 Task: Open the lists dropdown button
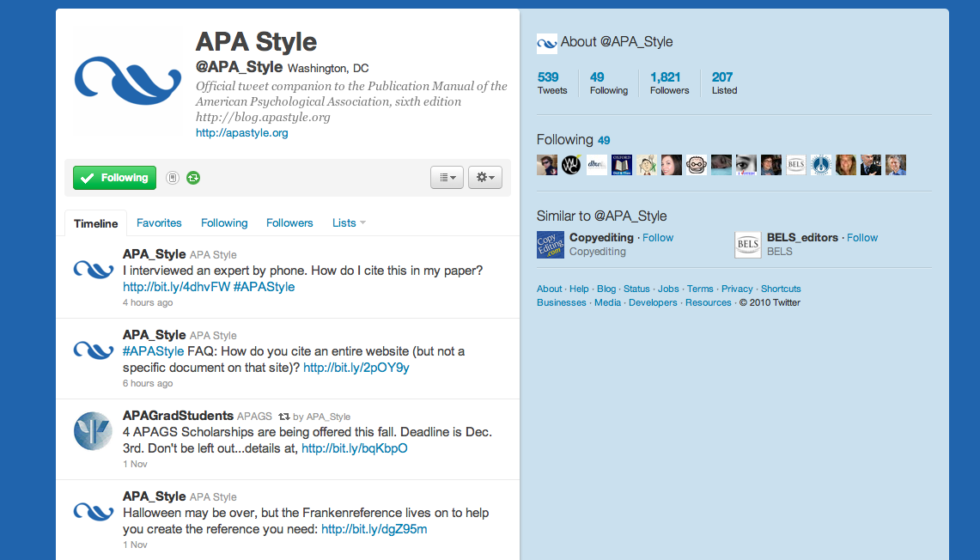(447, 178)
